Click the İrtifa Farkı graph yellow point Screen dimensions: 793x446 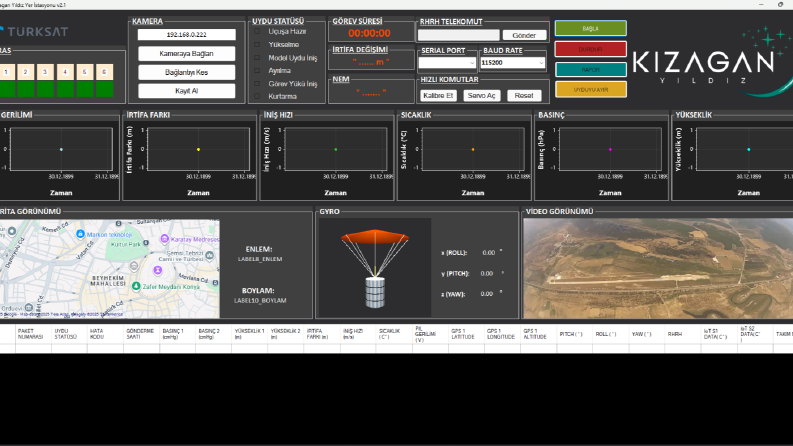pyautogui.click(x=198, y=149)
